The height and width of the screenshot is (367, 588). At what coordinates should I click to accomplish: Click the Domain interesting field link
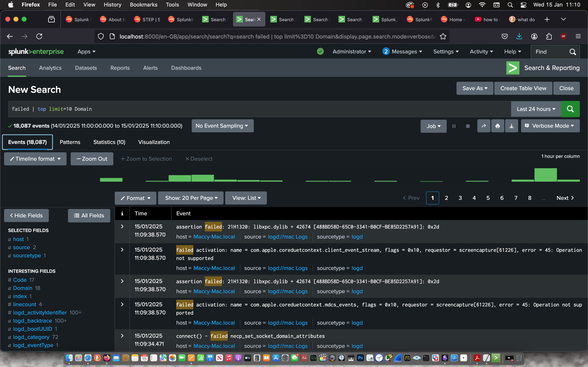22,288
